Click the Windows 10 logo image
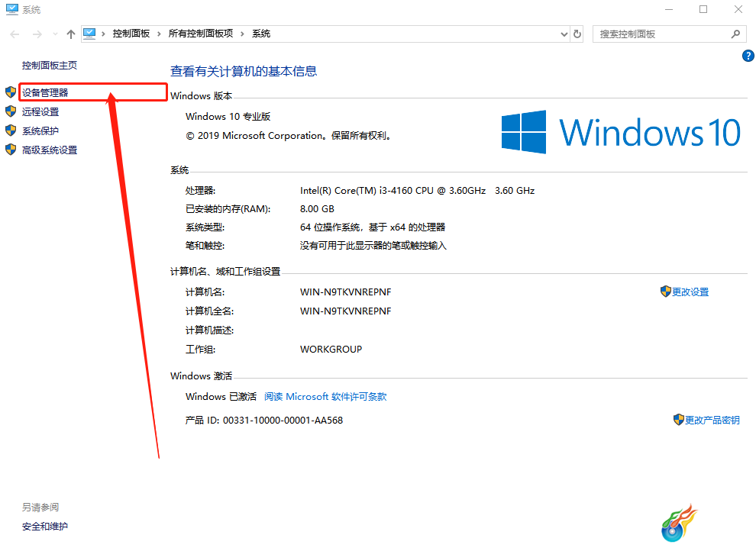 621,132
